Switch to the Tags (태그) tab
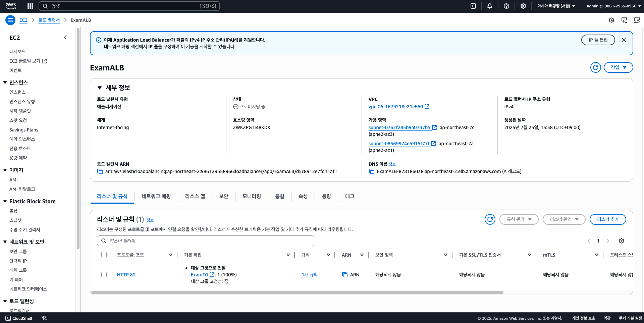This screenshot has height=323, width=644. point(350,196)
